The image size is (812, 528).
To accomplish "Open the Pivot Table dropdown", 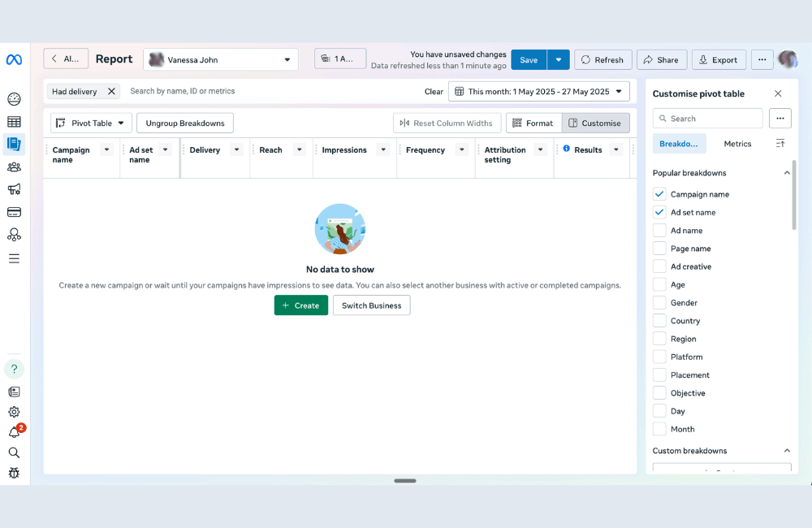I will [91, 123].
